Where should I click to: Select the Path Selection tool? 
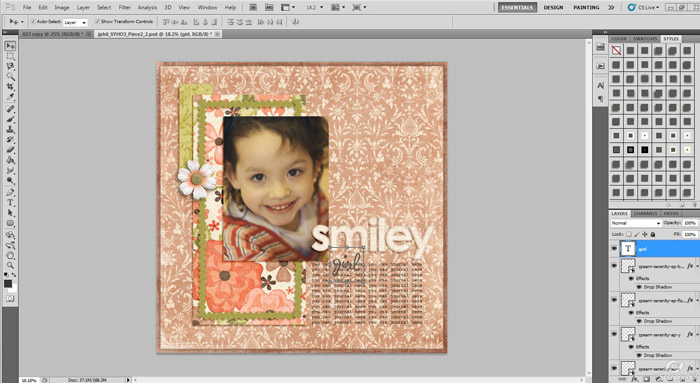tap(10, 213)
